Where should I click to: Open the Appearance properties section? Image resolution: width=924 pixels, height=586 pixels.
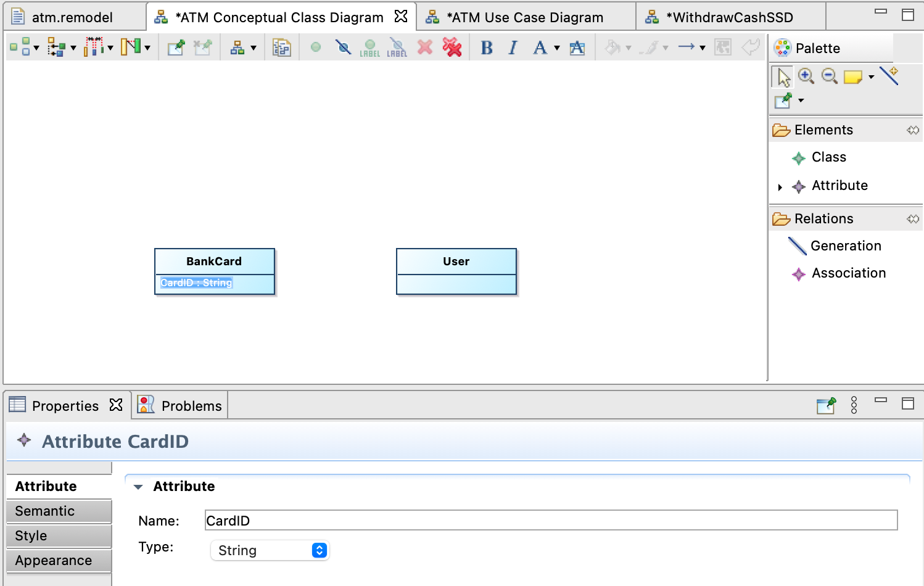pyautogui.click(x=59, y=561)
